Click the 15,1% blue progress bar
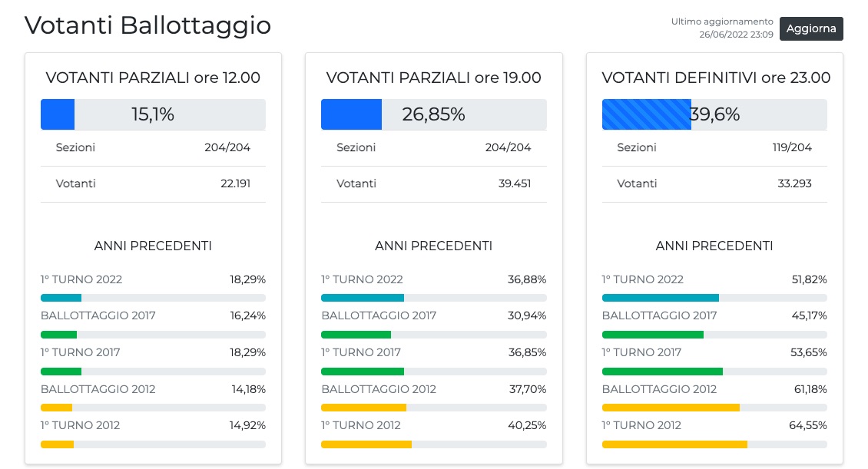 [153, 114]
